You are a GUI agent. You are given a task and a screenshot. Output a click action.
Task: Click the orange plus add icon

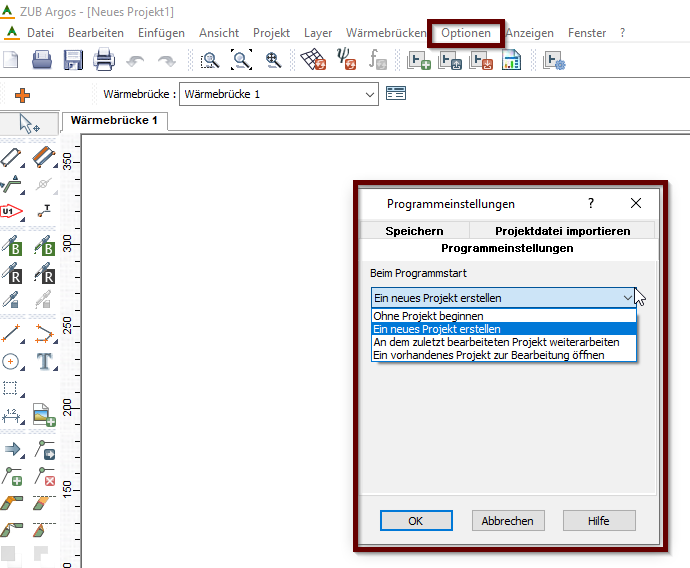22,95
